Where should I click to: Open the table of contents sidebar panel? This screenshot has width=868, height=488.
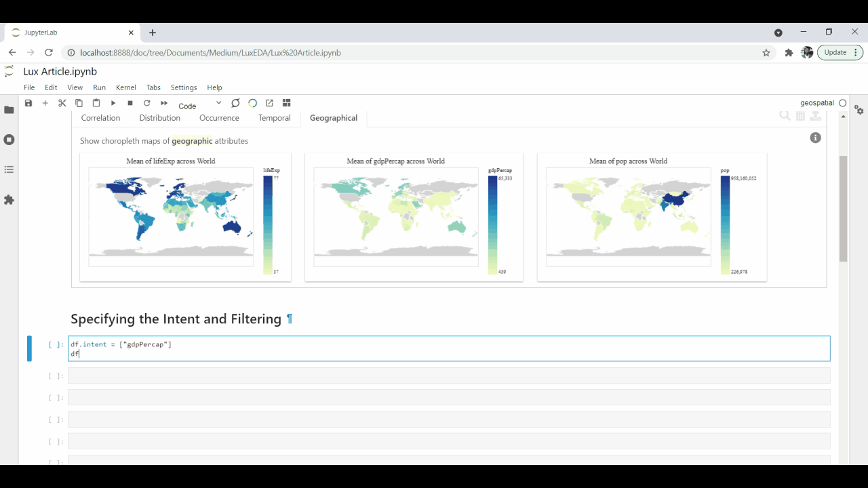(9, 169)
